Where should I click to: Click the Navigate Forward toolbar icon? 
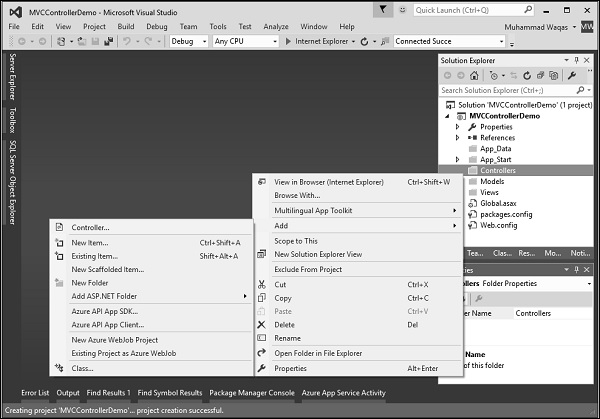point(42,41)
